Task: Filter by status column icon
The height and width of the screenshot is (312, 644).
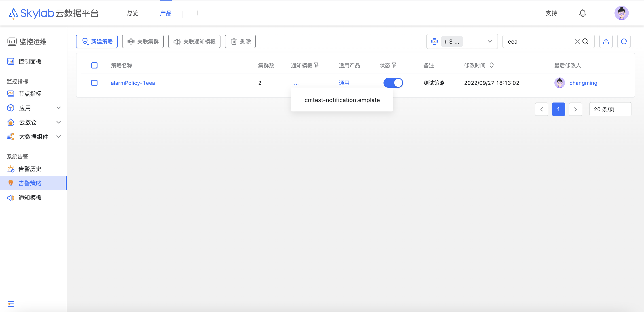Action: 394,65
